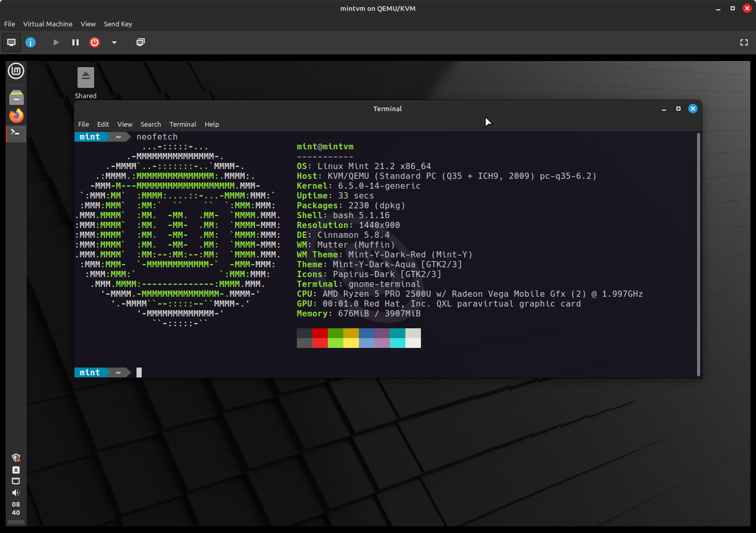The image size is (756, 533).
Task: Click the terminal cursor at bottom prompt
Action: [x=139, y=373]
